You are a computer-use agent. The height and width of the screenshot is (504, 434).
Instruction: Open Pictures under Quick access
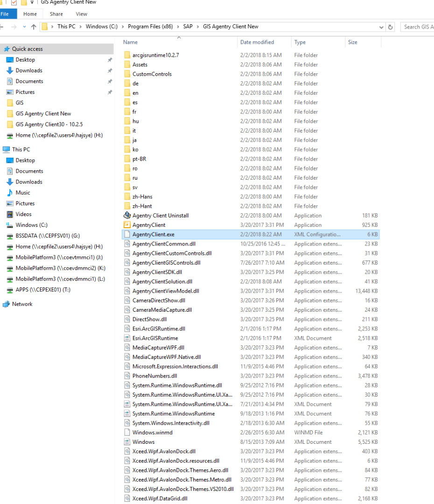coord(25,92)
